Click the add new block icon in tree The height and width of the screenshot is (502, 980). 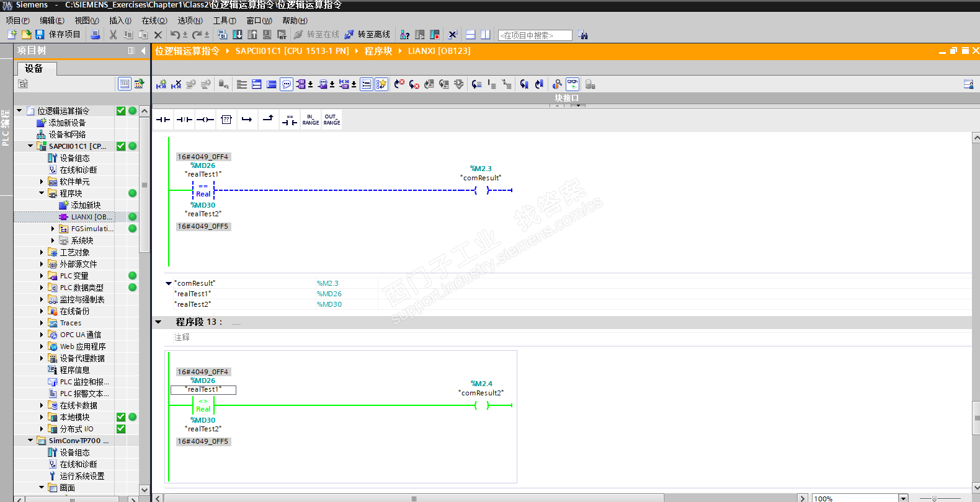tap(63, 205)
